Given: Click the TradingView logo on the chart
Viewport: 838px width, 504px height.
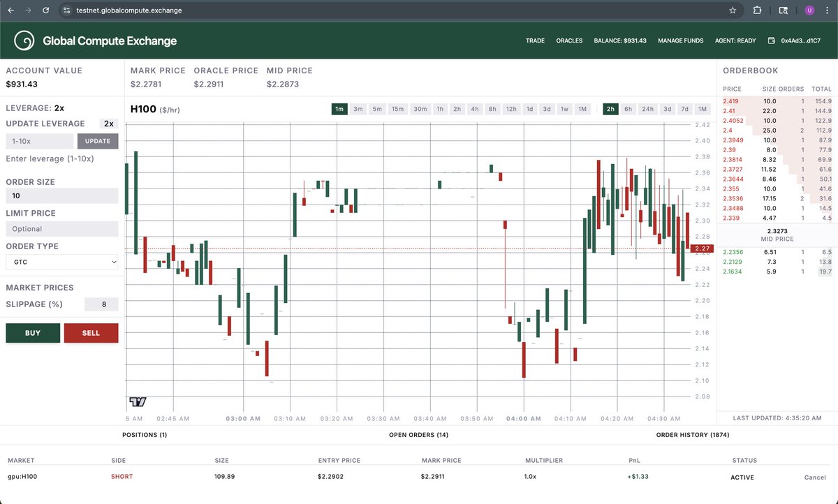Looking at the screenshot, I should tap(138, 401).
